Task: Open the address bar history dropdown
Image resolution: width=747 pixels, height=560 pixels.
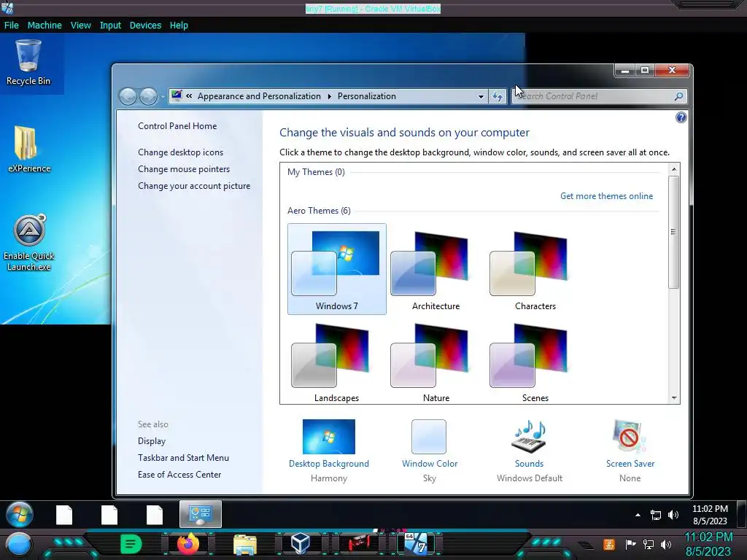Action: point(481,96)
